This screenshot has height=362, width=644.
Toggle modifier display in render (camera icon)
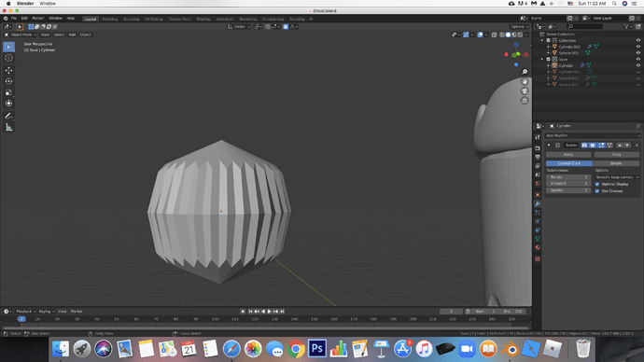click(584, 146)
